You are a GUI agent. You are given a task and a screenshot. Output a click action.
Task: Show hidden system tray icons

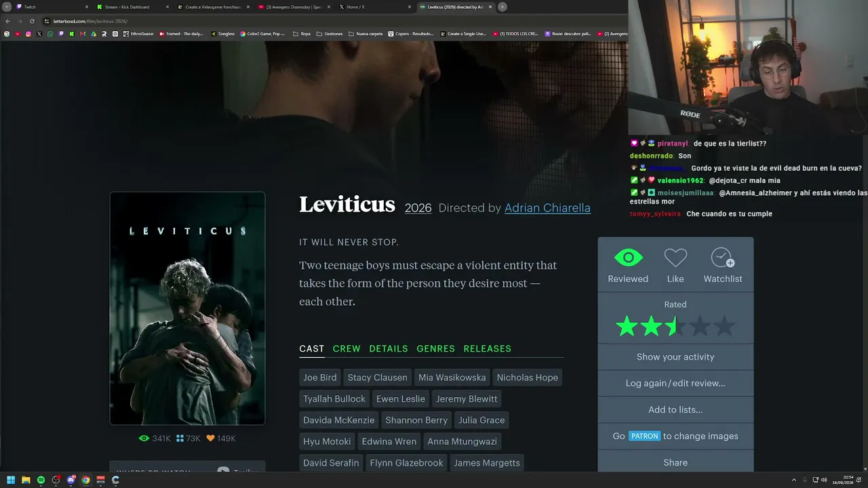pos(794,480)
